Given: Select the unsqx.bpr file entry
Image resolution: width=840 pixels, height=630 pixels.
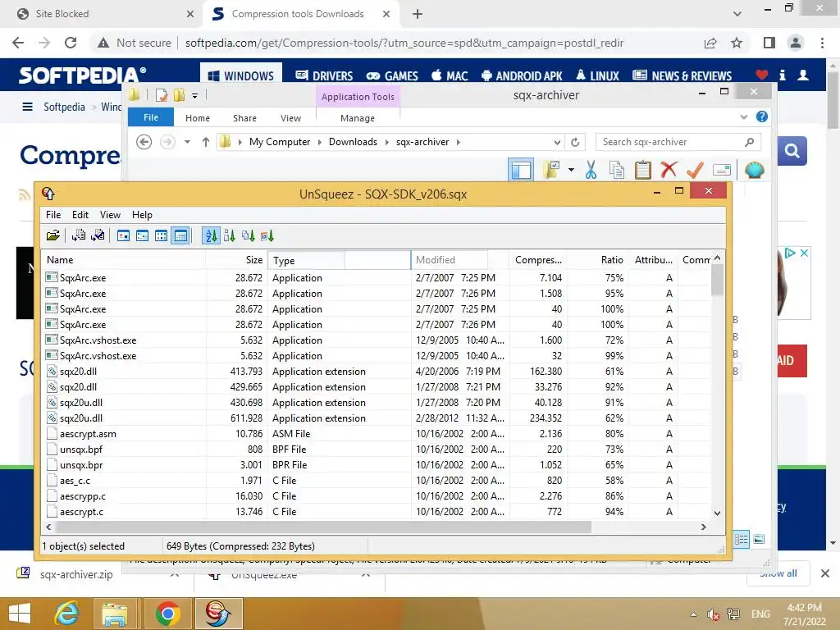Looking at the screenshot, I should 377,465.
